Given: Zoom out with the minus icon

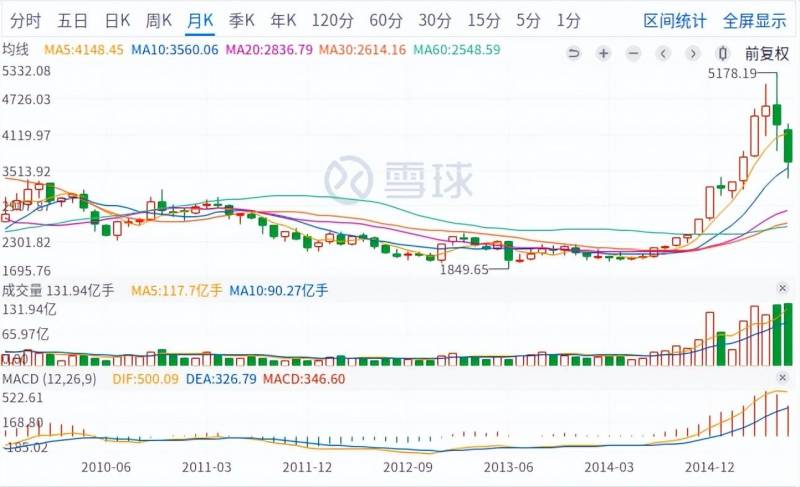Looking at the screenshot, I should coord(633,54).
